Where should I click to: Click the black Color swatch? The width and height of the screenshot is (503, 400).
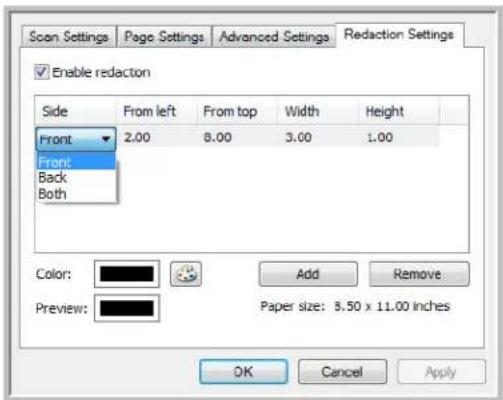tap(127, 274)
